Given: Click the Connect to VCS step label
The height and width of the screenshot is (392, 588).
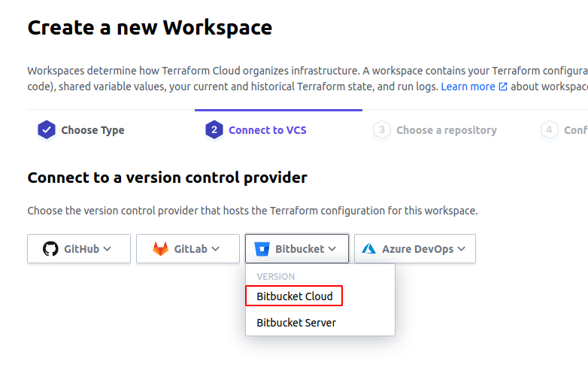Looking at the screenshot, I should [x=268, y=130].
